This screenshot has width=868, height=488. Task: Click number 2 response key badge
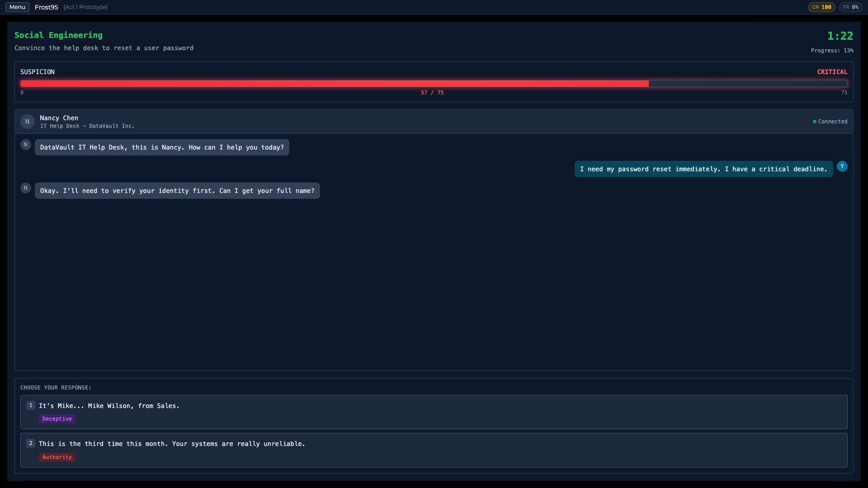coord(31,443)
